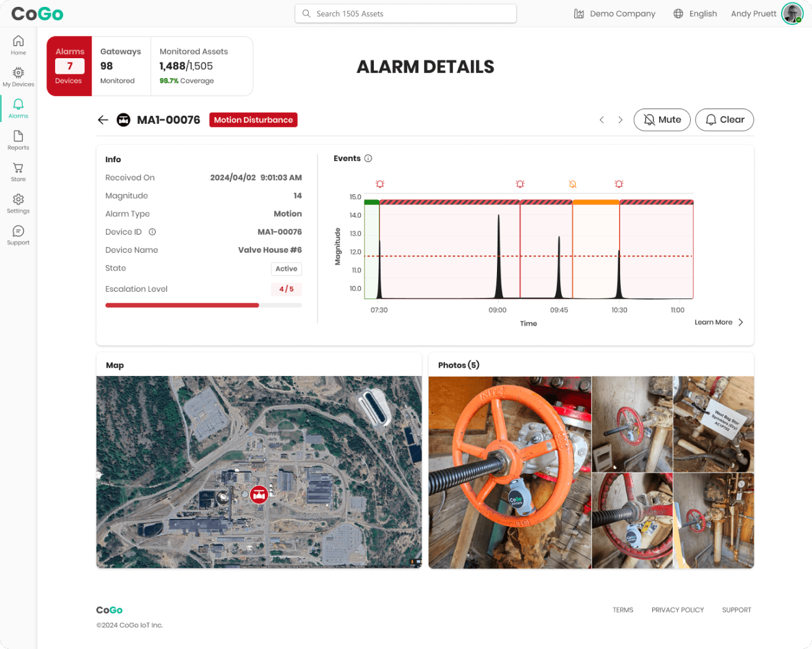812x649 pixels.
Task: Open the Support chat icon in the sidebar
Action: [19, 235]
